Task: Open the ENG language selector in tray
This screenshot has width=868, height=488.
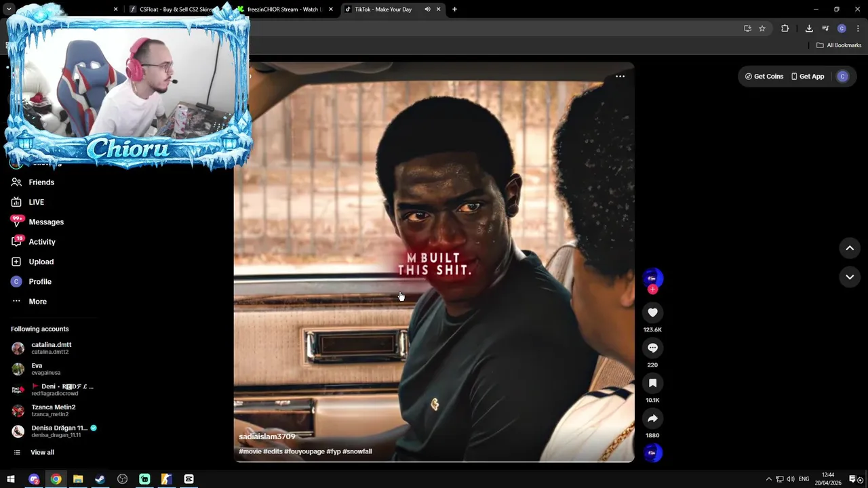Action: coord(804,479)
